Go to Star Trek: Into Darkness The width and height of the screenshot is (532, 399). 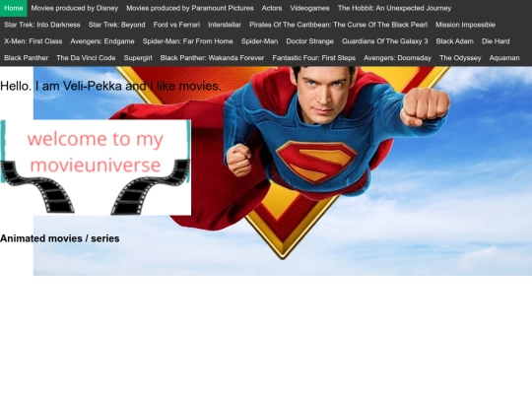click(x=42, y=25)
